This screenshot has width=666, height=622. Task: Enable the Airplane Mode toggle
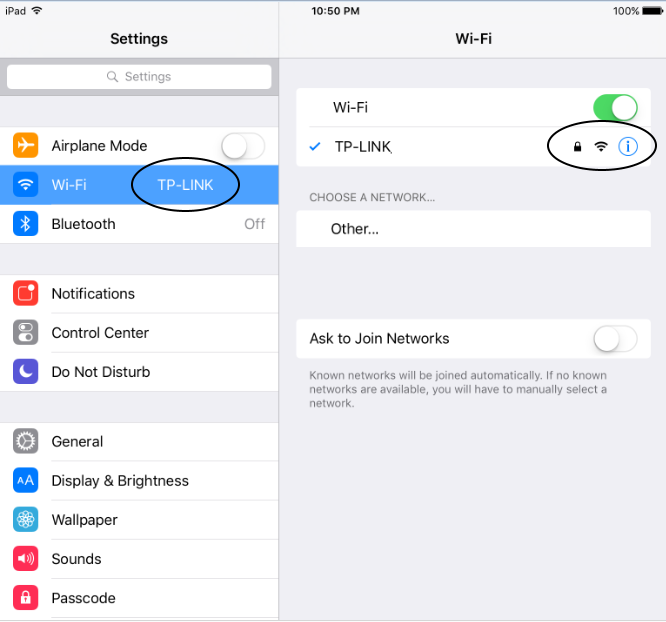coord(243,146)
